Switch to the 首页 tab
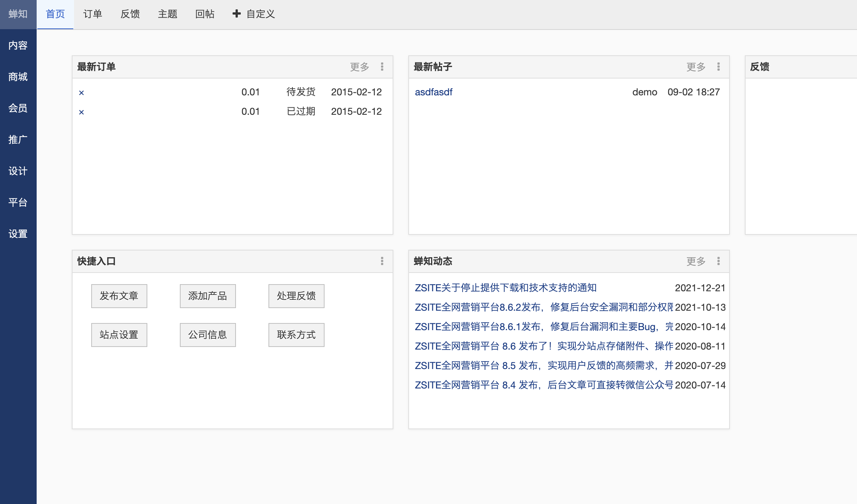The width and height of the screenshot is (857, 504). click(55, 14)
